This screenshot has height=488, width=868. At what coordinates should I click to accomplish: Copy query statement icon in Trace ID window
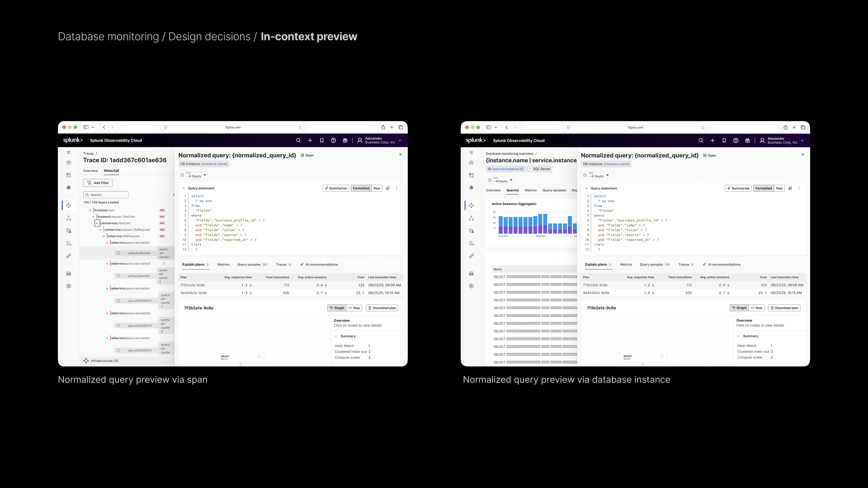(388, 188)
